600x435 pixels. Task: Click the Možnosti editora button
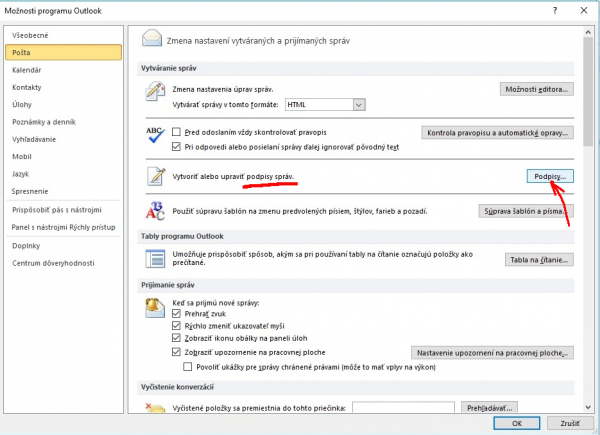point(536,89)
